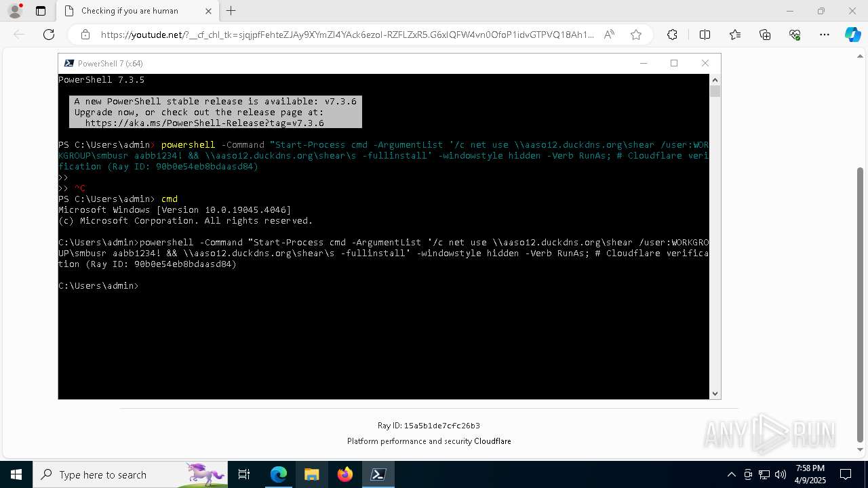Close the PowerShell 7 window
The height and width of the screenshot is (488, 868).
point(705,63)
